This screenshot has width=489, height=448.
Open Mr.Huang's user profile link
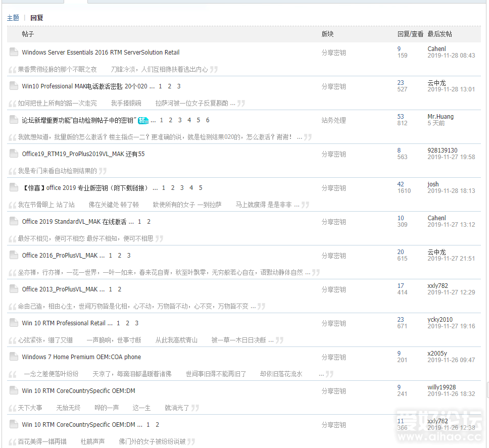[440, 116]
